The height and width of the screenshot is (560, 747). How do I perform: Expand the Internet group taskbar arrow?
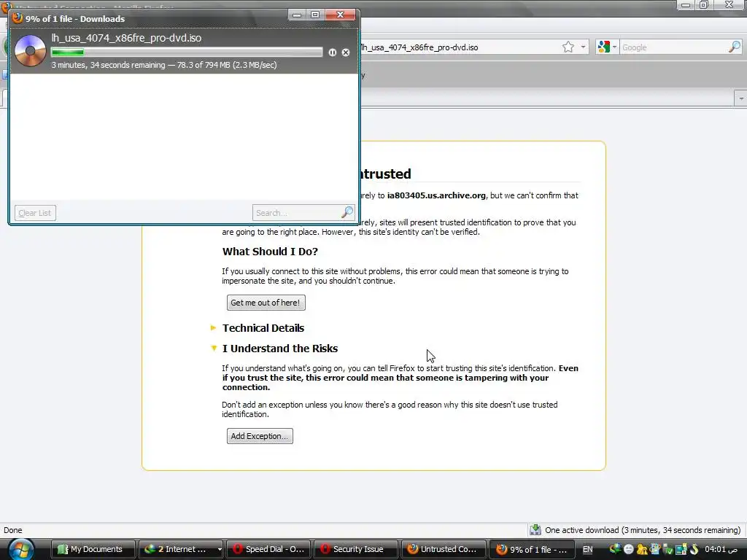[219, 549]
